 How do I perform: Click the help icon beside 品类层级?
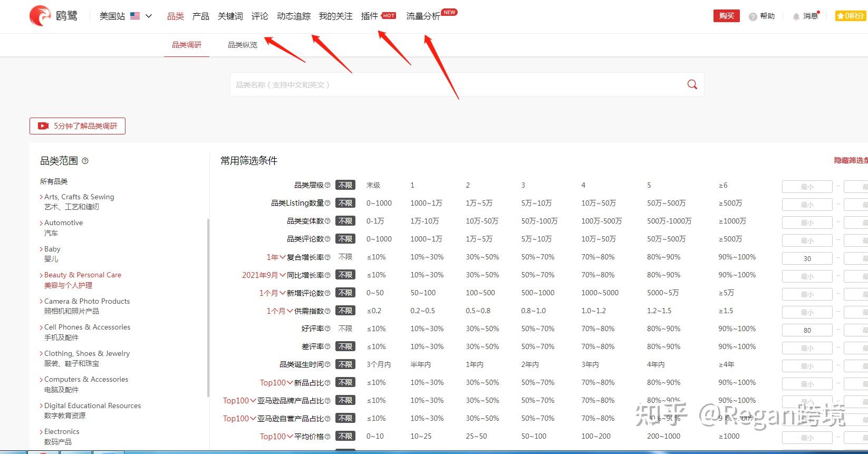point(327,185)
